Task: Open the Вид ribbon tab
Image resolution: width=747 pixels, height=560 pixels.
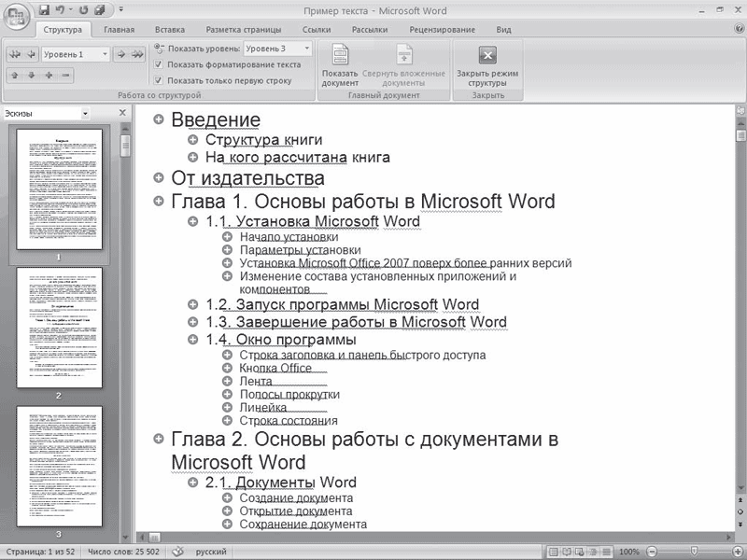Action: [503, 30]
